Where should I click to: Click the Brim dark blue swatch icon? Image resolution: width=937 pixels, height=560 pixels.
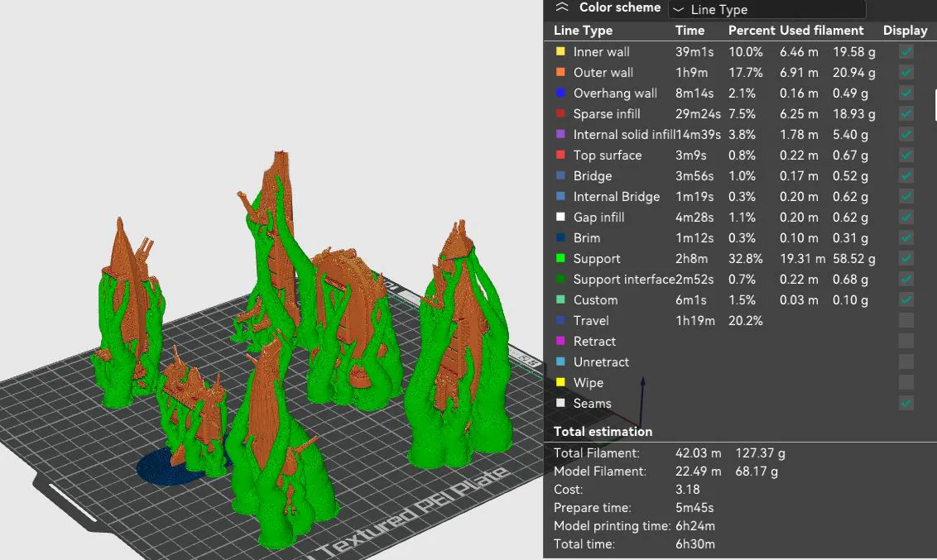(x=560, y=237)
